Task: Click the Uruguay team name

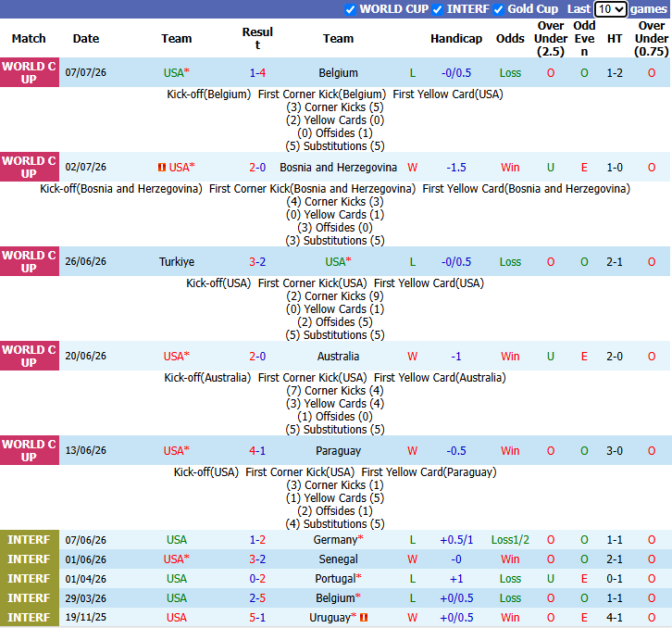Action: click(x=330, y=617)
